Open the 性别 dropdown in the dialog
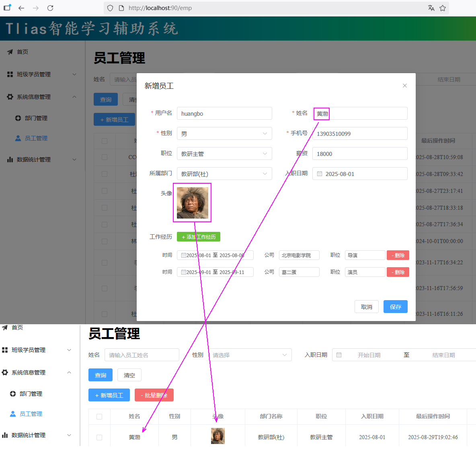 pos(224,134)
